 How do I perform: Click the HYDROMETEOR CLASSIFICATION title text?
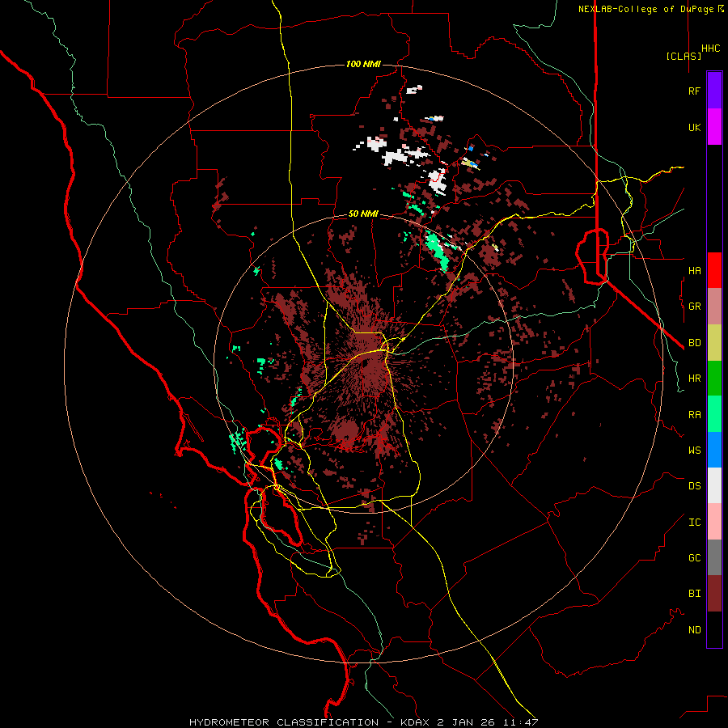coord(284,722)
